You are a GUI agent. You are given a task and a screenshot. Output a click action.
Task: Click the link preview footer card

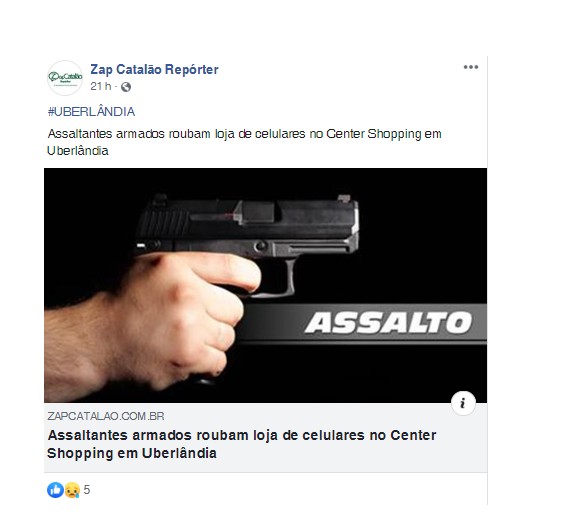(x=265, y=438)
